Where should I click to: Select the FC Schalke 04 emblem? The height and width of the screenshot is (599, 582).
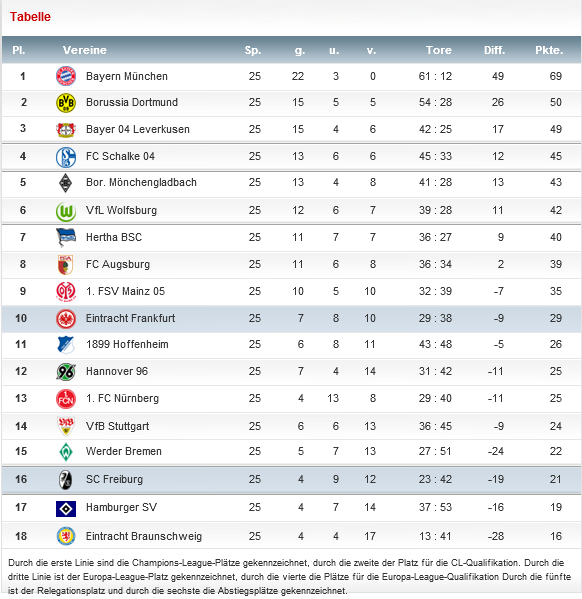[66, 157]
